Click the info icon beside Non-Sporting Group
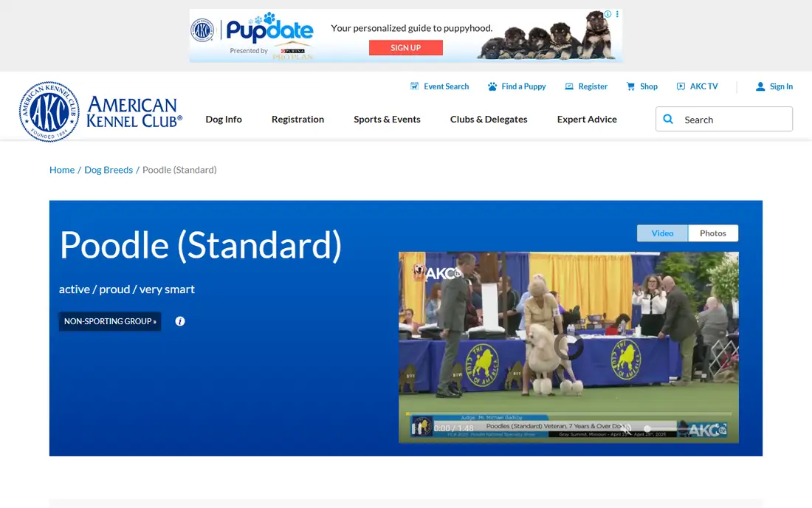 click(179, 322)
